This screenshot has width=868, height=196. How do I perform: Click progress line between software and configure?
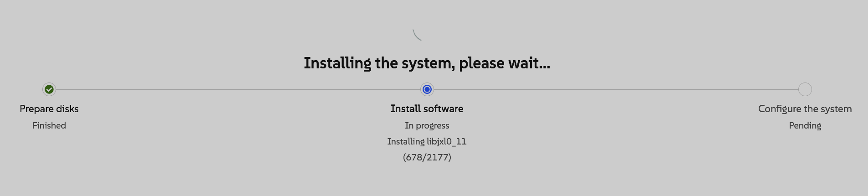tap(616, 89)
